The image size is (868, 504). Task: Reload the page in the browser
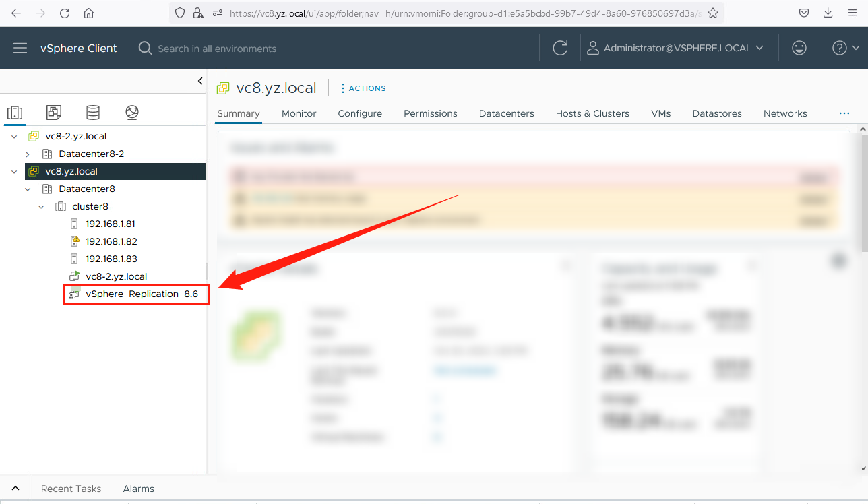click(64, 13)
